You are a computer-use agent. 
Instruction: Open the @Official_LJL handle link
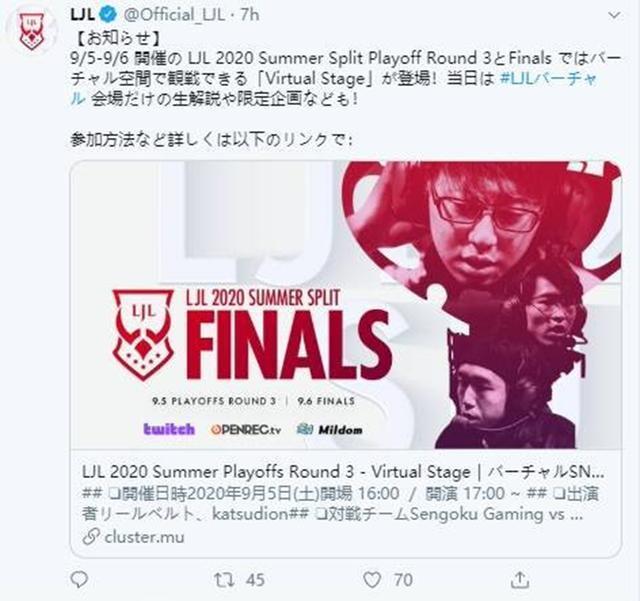[x=174, y=15]
